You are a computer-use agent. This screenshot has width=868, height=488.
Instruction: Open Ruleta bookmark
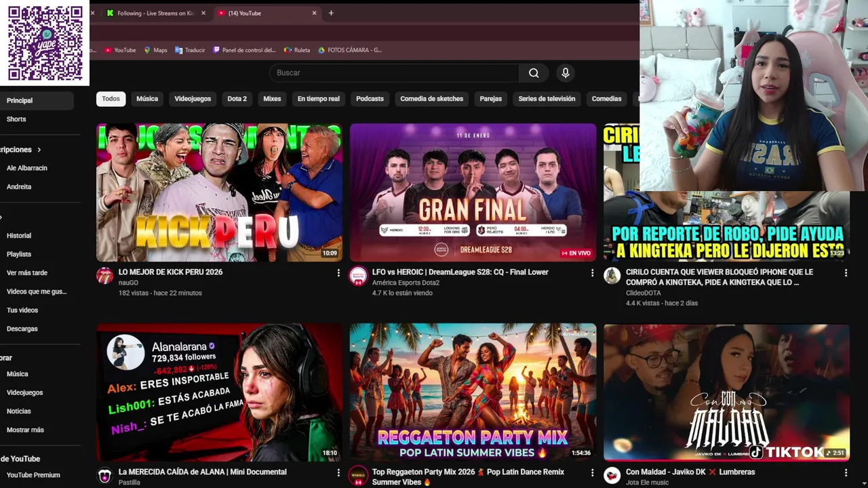point(297,50)
